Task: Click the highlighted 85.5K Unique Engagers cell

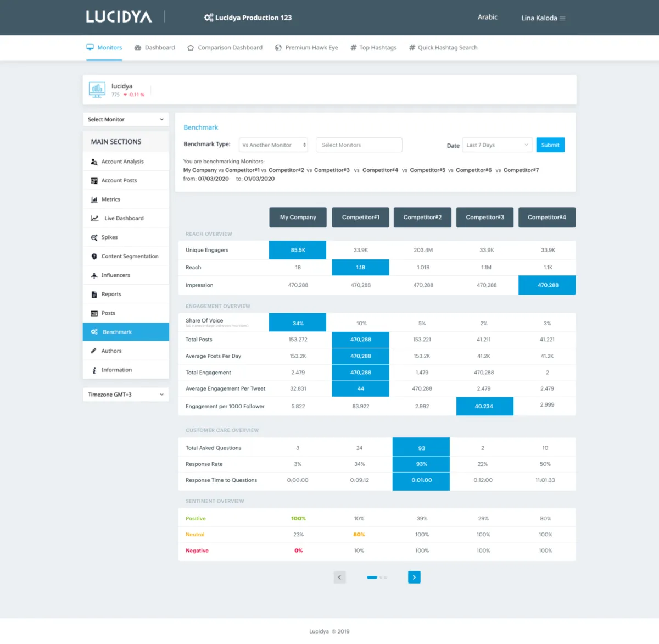Action: tap(298, 250)
